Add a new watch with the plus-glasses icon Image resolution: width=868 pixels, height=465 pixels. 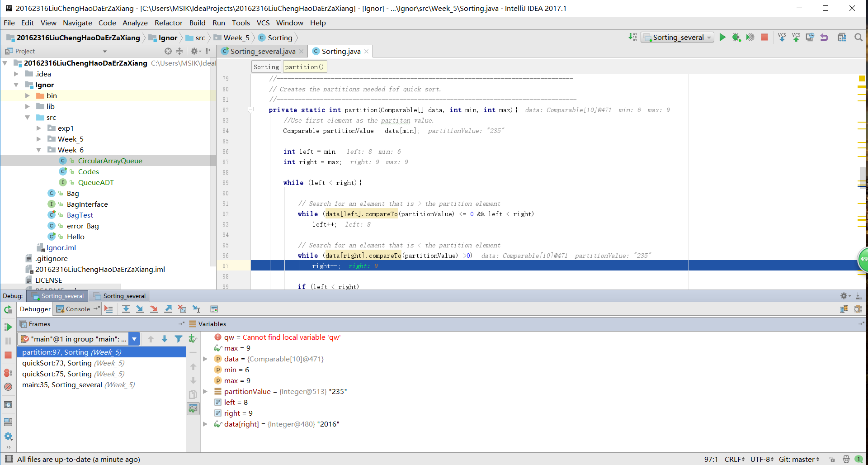[x=193, y=338]
